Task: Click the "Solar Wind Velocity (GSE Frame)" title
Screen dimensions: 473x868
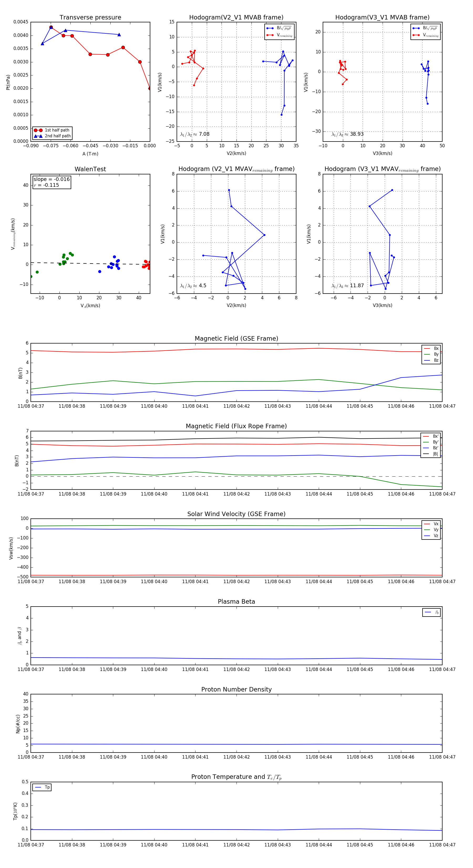Action: click(236, 514)
